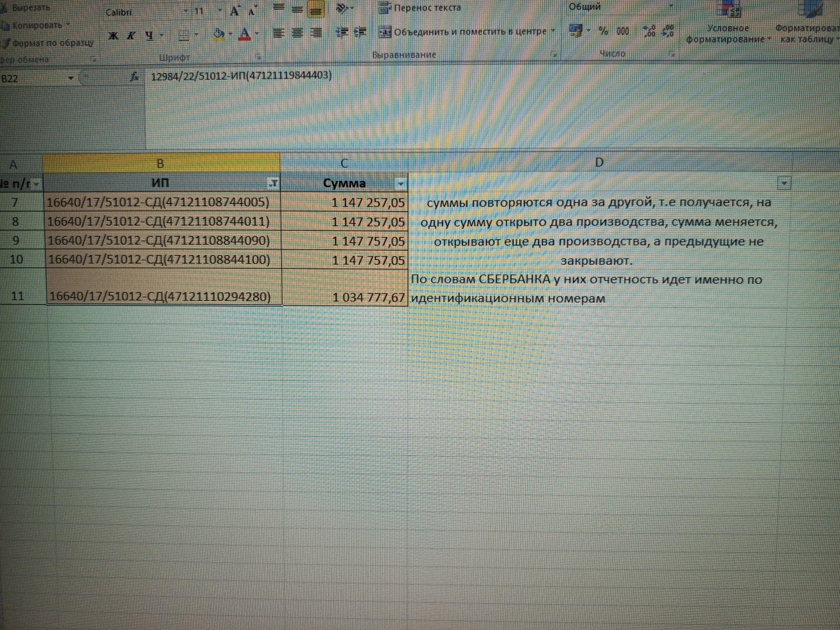Image resolution: width=840 pixels, height=630 pixels.
Task: Align text to top of cell
Action: (279, 9)
